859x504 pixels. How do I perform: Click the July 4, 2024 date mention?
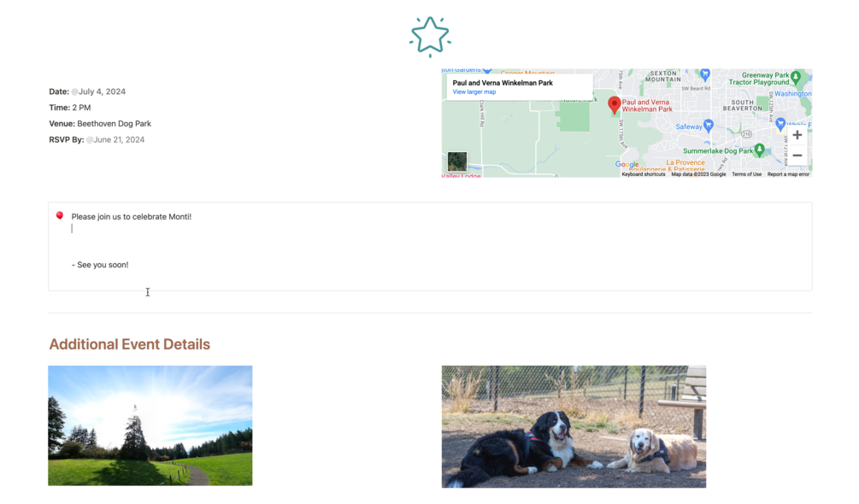tap(98, 91)
